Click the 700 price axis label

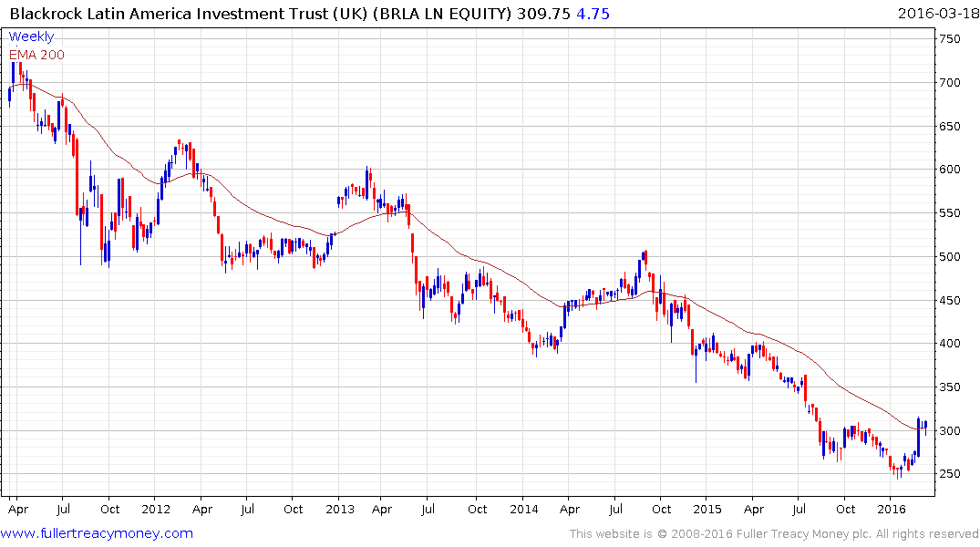click(949, 83)
